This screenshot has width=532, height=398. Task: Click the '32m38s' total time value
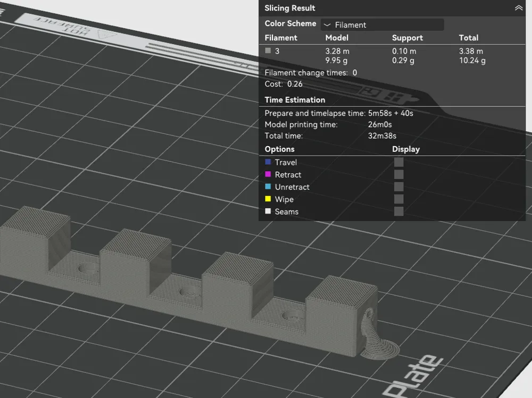(x=382, y=136)
